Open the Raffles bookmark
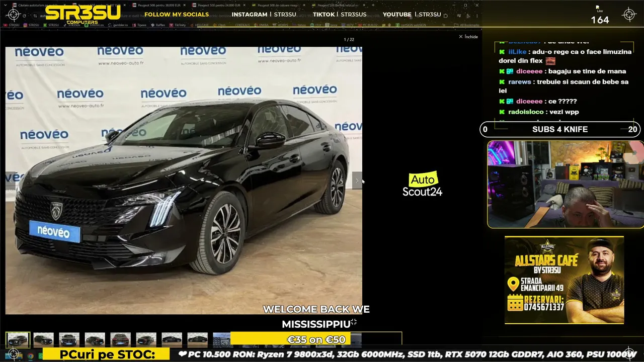 tap(158, 25)
